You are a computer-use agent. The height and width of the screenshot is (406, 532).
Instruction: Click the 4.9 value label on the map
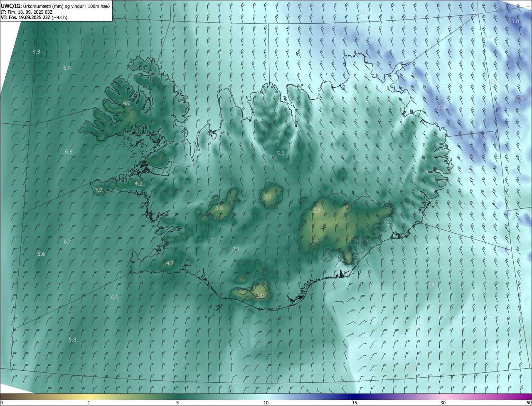[x=37, y=51]
